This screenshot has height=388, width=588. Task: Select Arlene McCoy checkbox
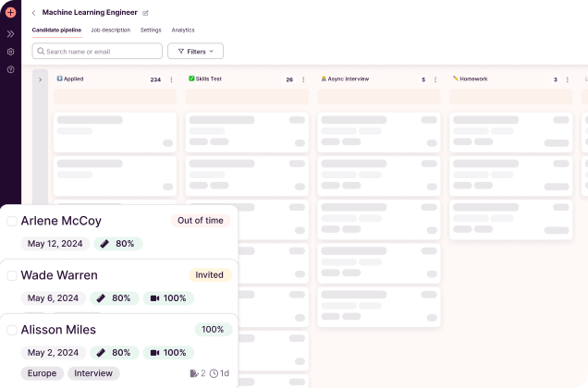pos(12,221)
